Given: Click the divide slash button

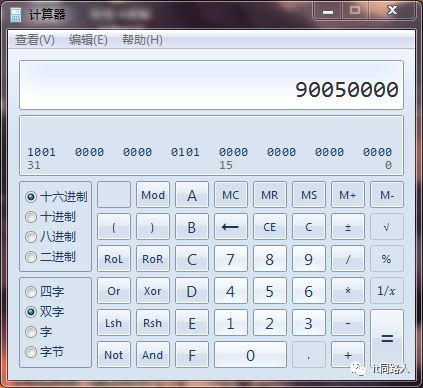Looking at the screenshot, I should click(x=348, y=259).
